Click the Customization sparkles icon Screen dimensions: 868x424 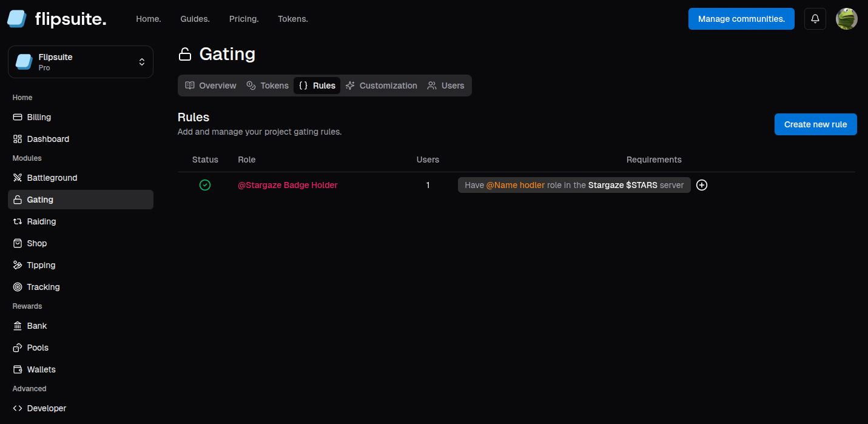(350, 86)
